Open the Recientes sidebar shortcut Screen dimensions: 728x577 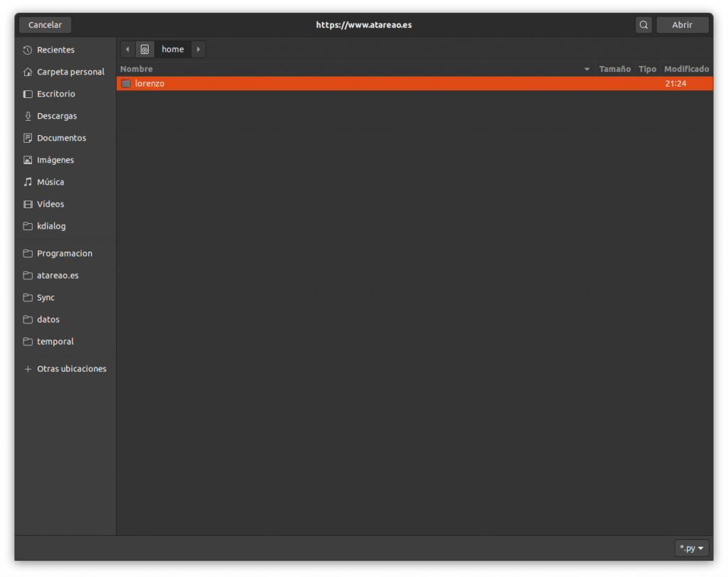coord(55,50)
